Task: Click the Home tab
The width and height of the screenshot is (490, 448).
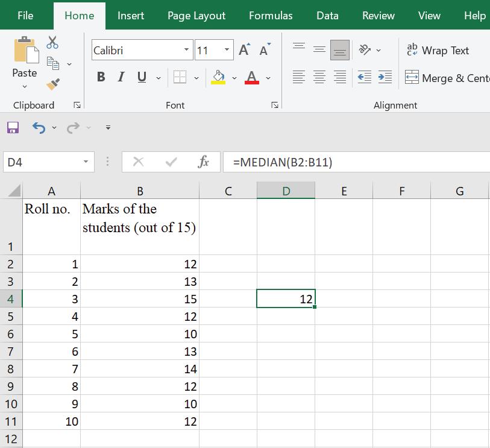Action: pyautogui.click(x=80, y=16)
